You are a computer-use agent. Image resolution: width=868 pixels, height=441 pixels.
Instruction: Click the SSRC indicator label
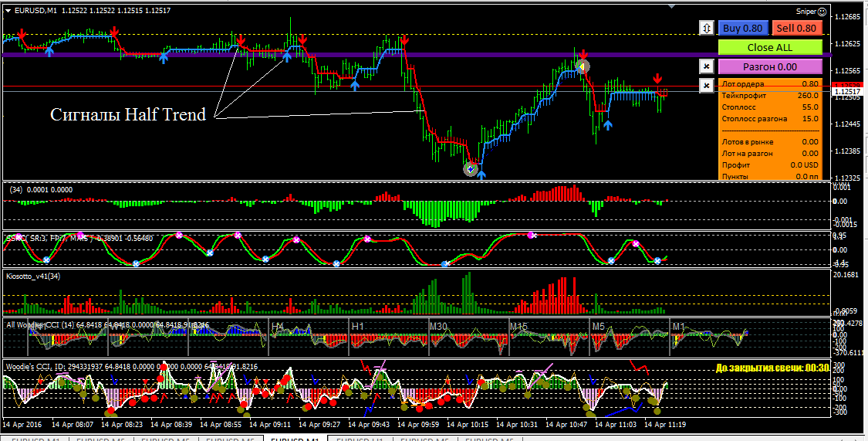(79, 238)
